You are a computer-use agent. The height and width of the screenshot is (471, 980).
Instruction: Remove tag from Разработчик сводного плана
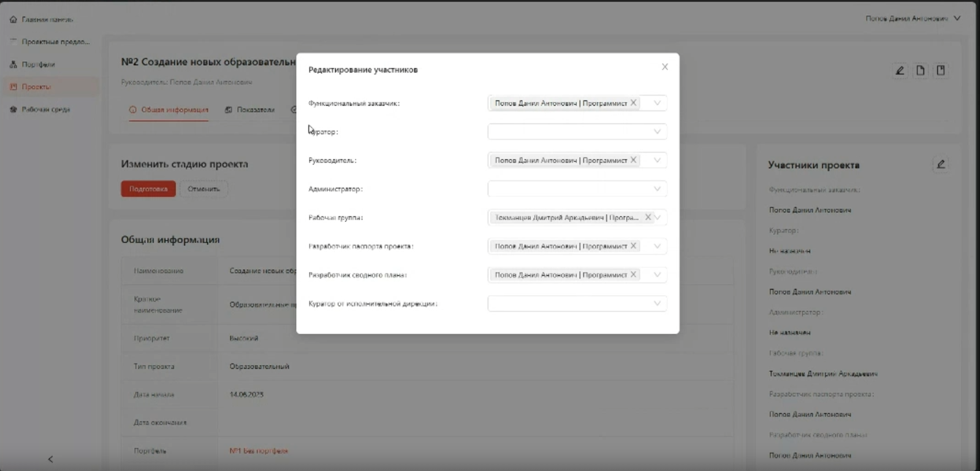pyautogui.click(x=634, y=275)
